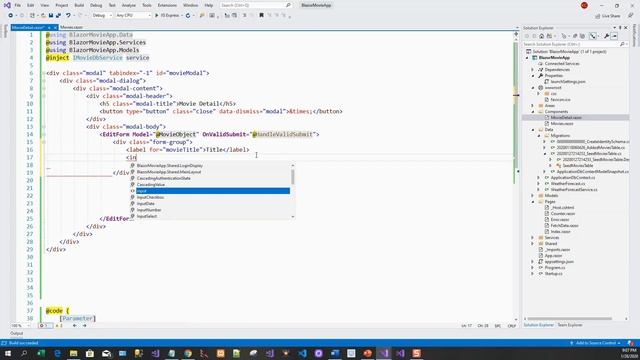Select launchSettings.json file
The height and width of the screenshot is (360, 640).
point(568,82)
